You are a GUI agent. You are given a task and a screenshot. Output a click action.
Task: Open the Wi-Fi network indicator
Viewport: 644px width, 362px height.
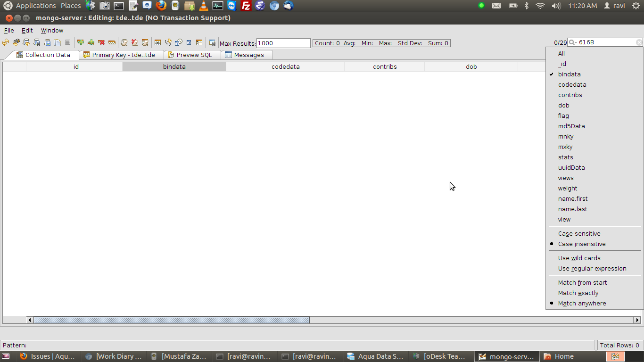[540, 6]
